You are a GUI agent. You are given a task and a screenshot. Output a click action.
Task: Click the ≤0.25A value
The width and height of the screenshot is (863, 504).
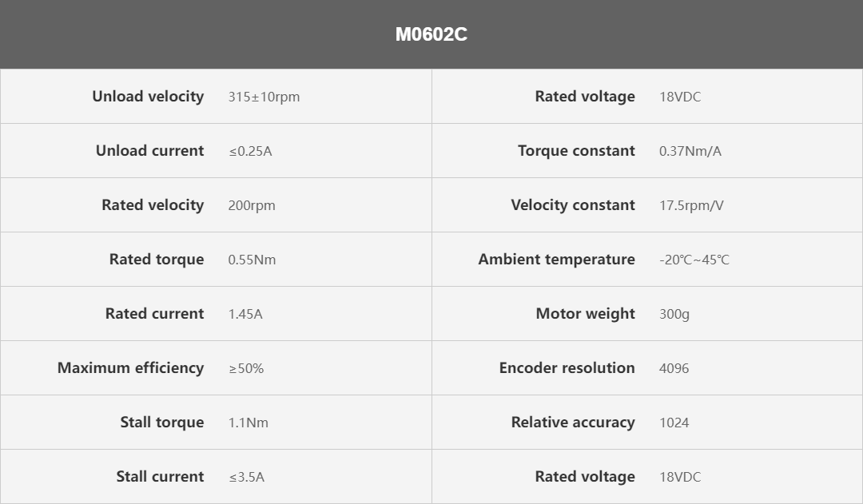coord(250,151)
